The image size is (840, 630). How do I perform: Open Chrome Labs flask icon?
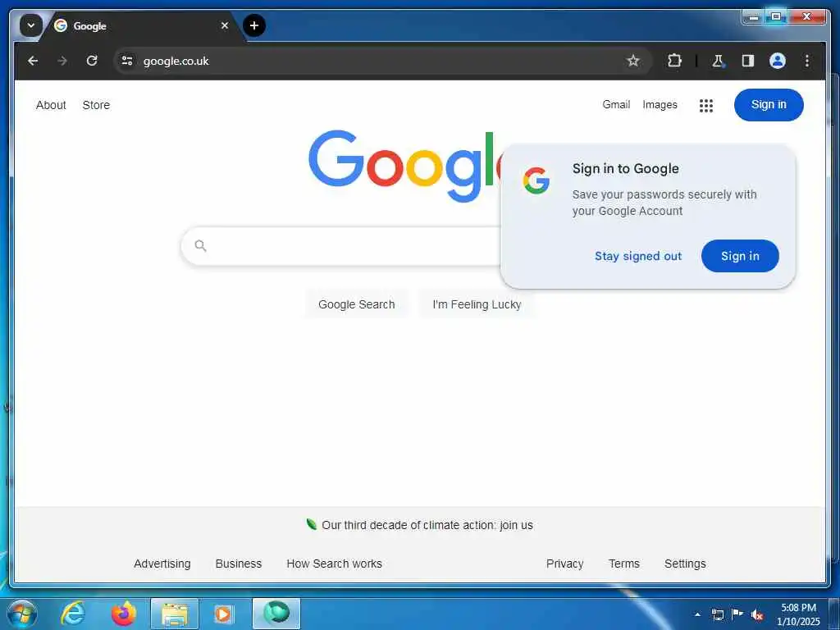pos(718,61)
